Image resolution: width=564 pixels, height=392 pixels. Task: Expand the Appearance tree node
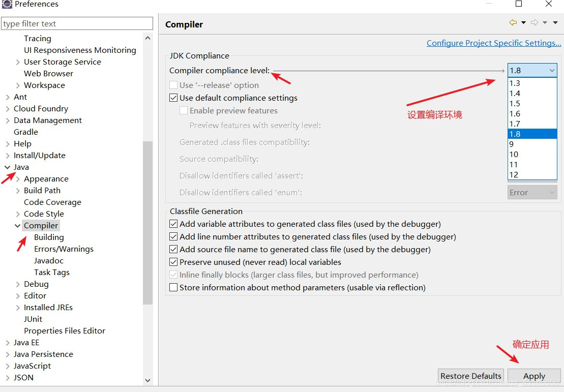point(18,179)
